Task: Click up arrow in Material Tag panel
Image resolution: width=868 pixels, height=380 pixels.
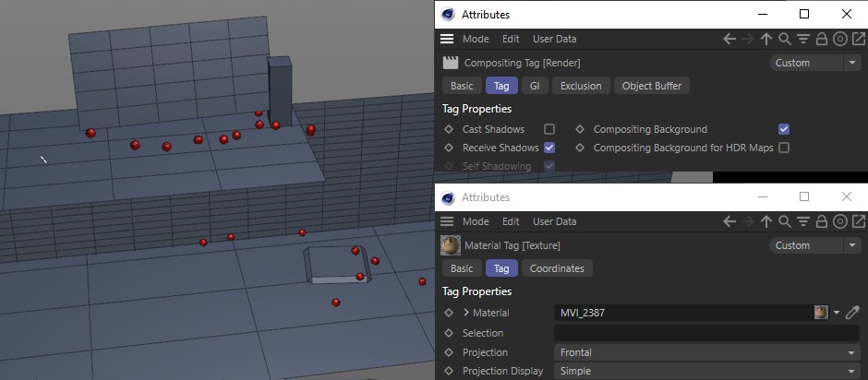Action: pyautogui.click(x=766, y=221)
